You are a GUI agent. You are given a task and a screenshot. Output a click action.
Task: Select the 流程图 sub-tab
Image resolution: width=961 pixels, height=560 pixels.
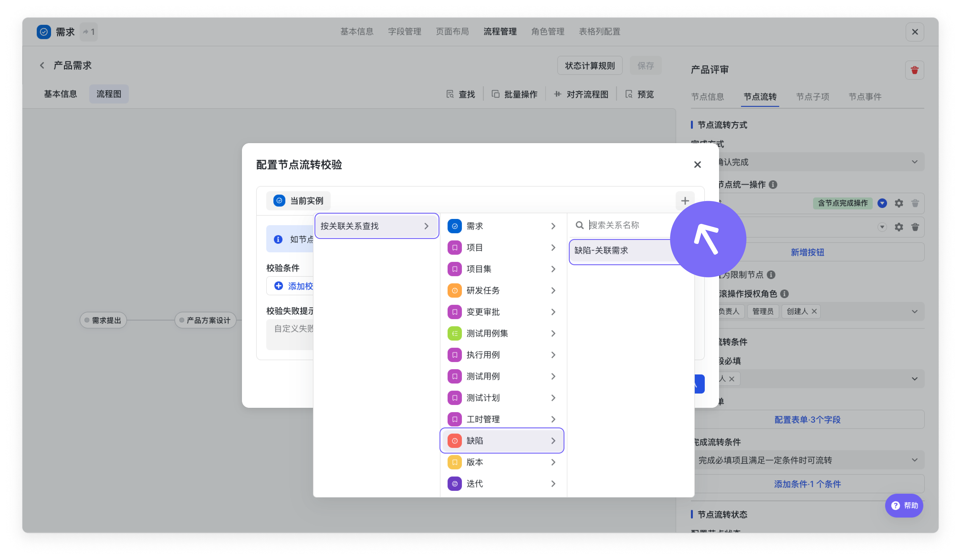pyautogui.click(x=109, y=94)
